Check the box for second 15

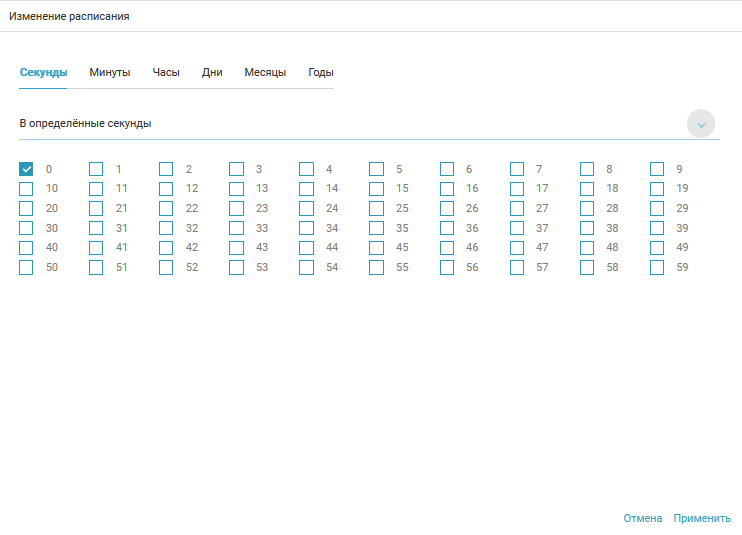(376, 188)
